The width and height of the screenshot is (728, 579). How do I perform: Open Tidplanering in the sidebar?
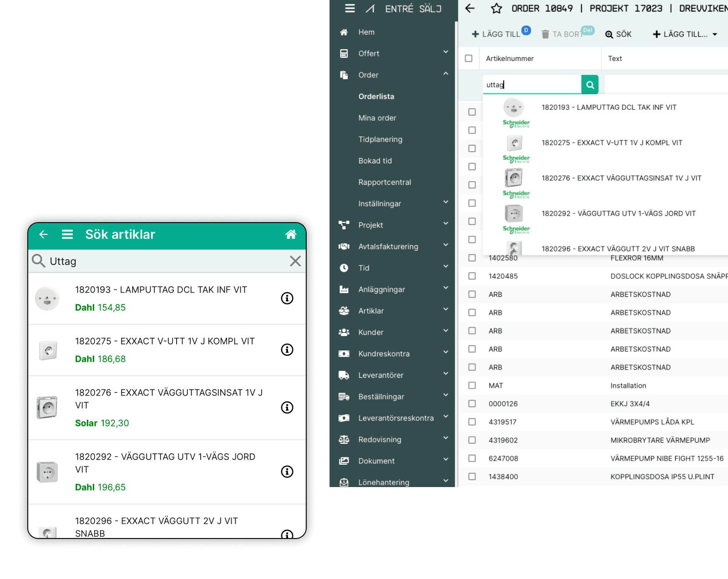click(x=380, y=139)
